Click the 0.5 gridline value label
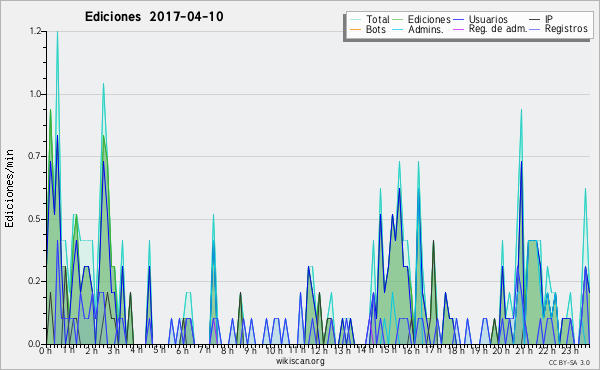This screenshot has height=370, width=600. (x=35, y=219)
